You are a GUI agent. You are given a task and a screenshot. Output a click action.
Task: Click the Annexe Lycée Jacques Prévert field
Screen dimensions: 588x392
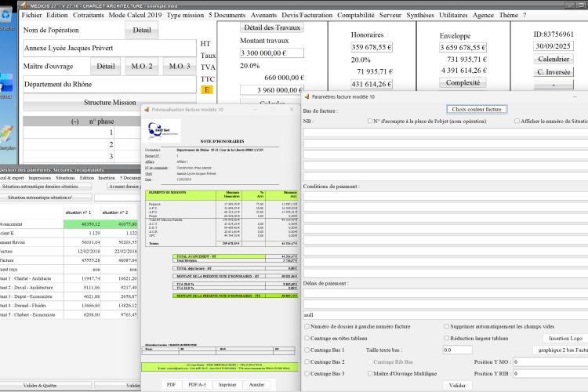pyautogui.click(x=110, y=48)
